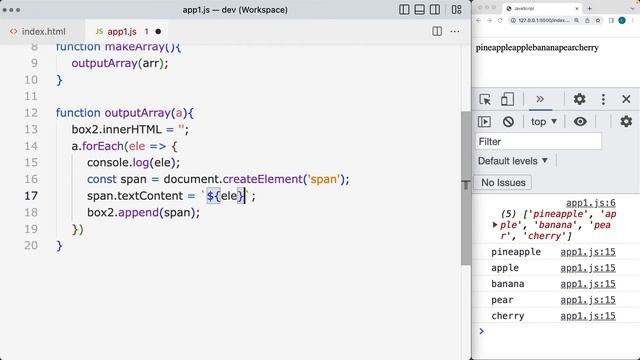Create a live expression with eye icon
640x360 pixels.
(x=580, y=122)
